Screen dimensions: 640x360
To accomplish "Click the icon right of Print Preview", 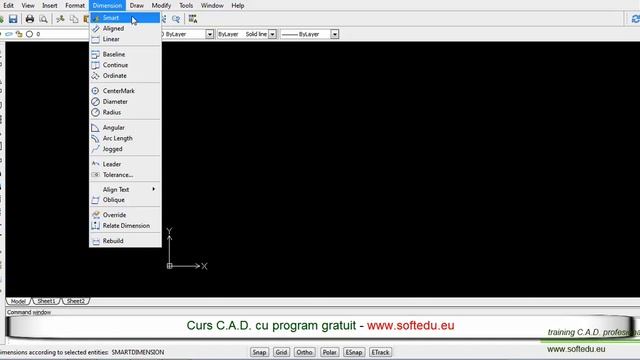I will pos(60,19).
